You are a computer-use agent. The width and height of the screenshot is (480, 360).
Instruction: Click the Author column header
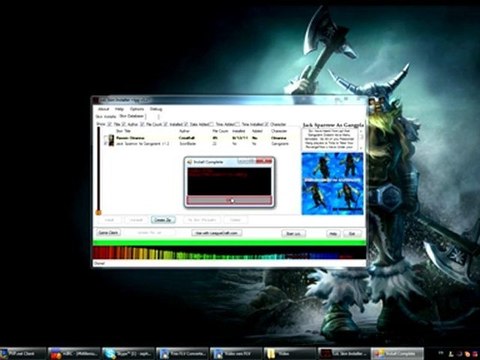(x=184, y=131)
